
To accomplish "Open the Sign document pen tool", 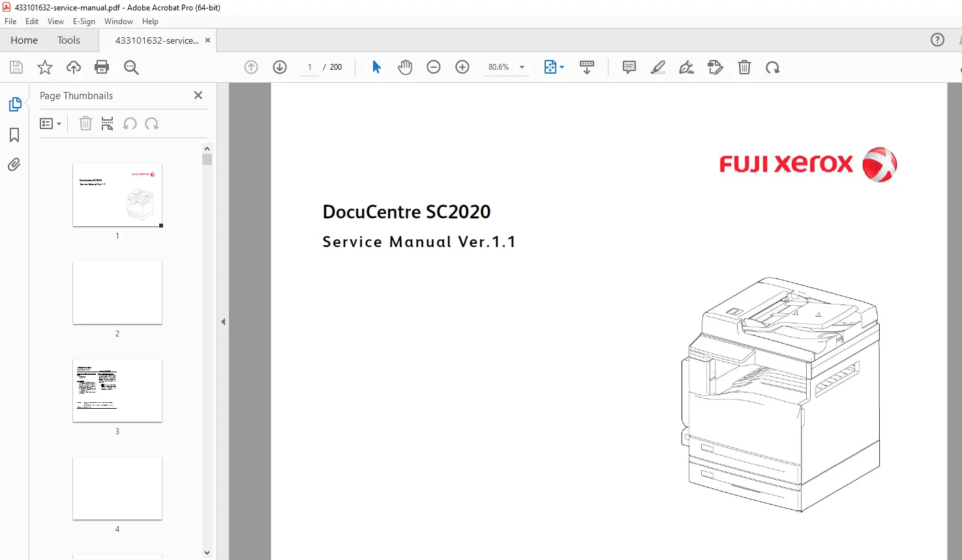I will tap(687, 67).
